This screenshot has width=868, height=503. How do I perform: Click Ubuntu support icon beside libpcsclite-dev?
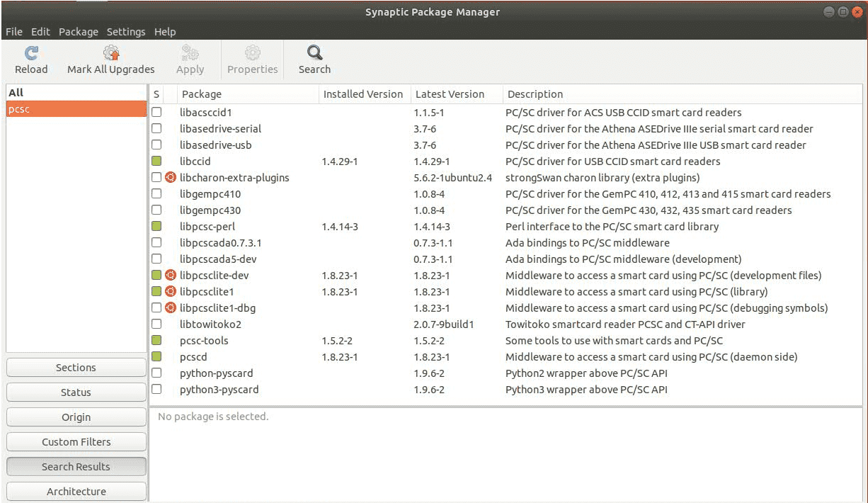[170, 276]
